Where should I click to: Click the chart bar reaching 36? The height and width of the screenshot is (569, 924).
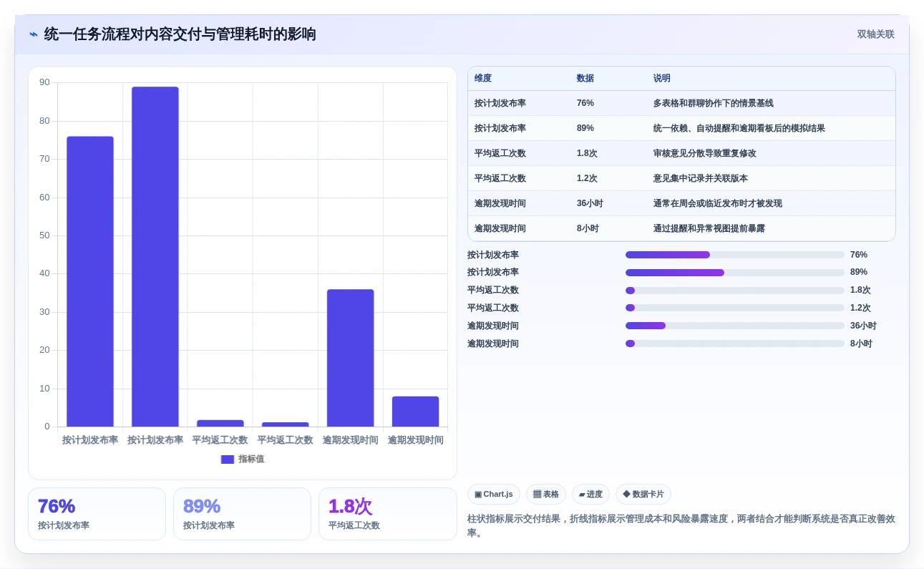click(x=350, y=358)
